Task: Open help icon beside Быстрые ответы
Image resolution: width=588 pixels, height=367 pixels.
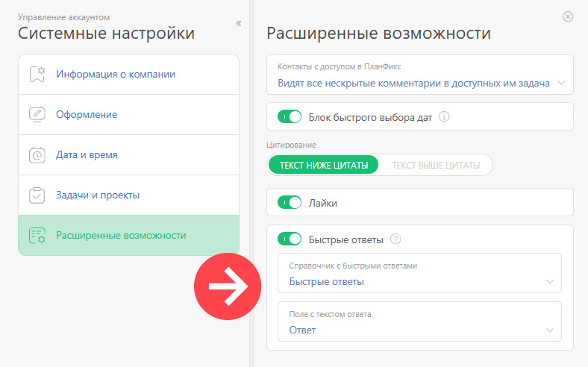Action: click(x=395, y=239)
